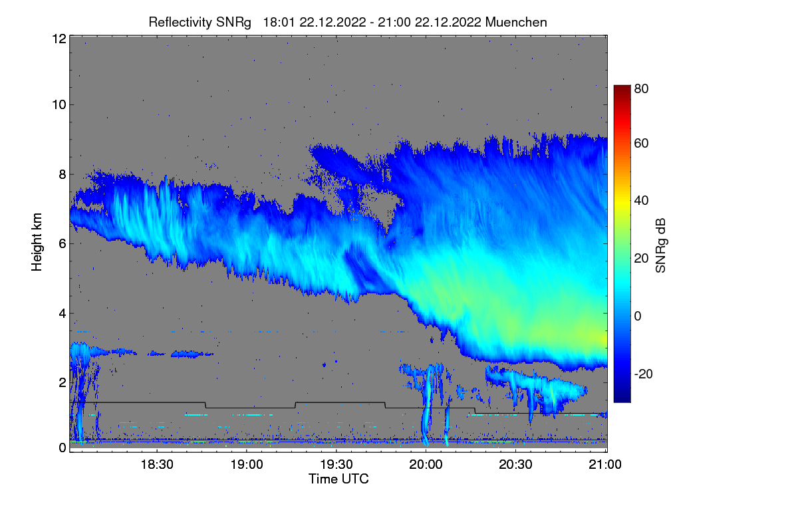Click the time axis tick '18:30'
798x532 pixels.
(156, 464)
